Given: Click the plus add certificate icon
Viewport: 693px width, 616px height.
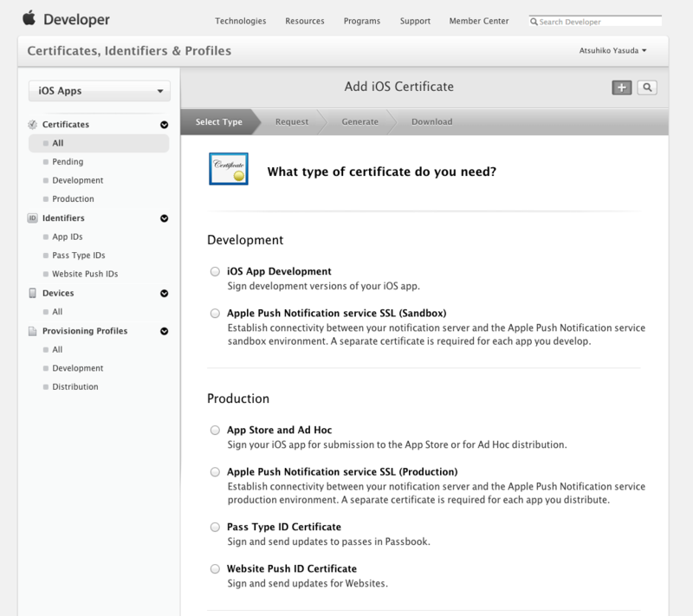Looking at the screenshot, I should pyautogui.click(x=621, y=88).
